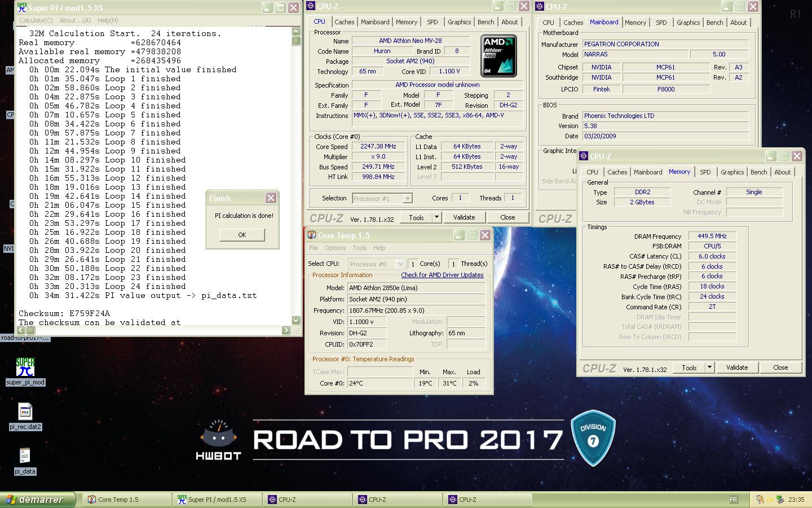Click Close in CPU tab CPU-Z window
The width and height of the screenshot is (812, 508).
pos(507,217)
